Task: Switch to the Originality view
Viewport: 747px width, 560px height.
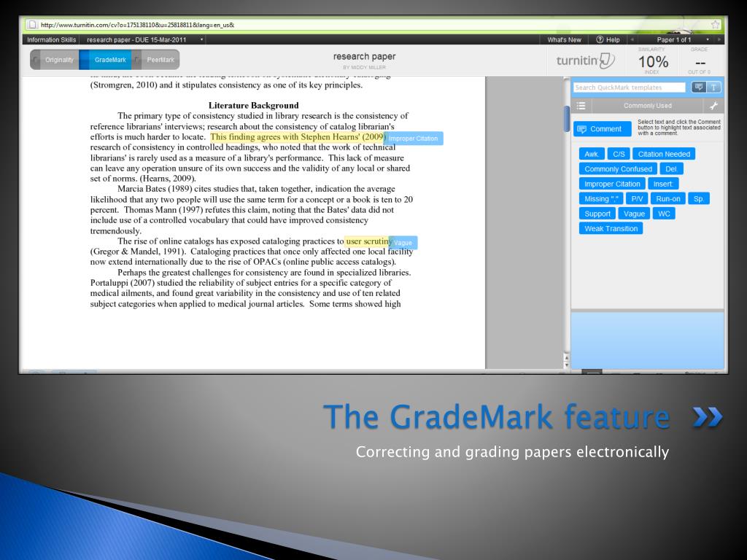Action: [x=55, y=60]
